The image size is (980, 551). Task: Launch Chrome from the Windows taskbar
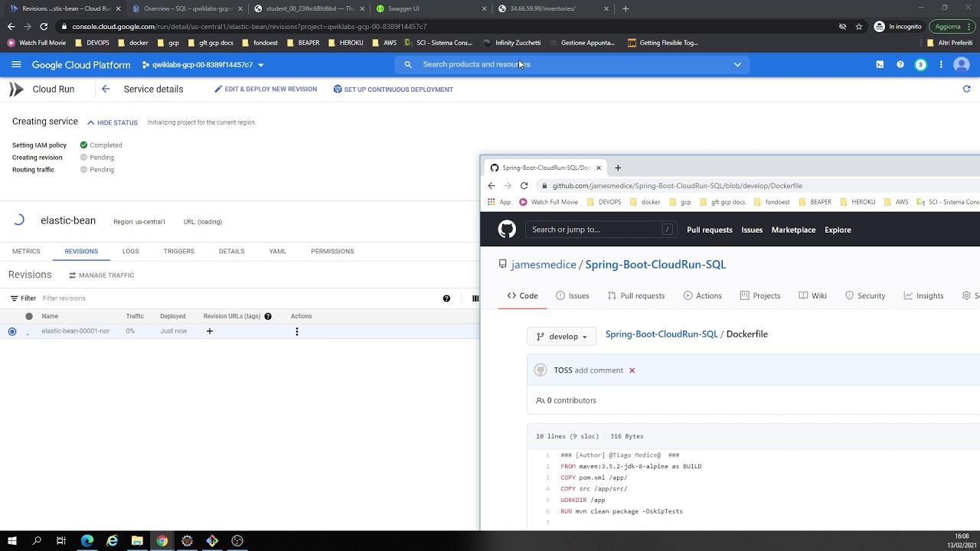[x=162, y=541]
